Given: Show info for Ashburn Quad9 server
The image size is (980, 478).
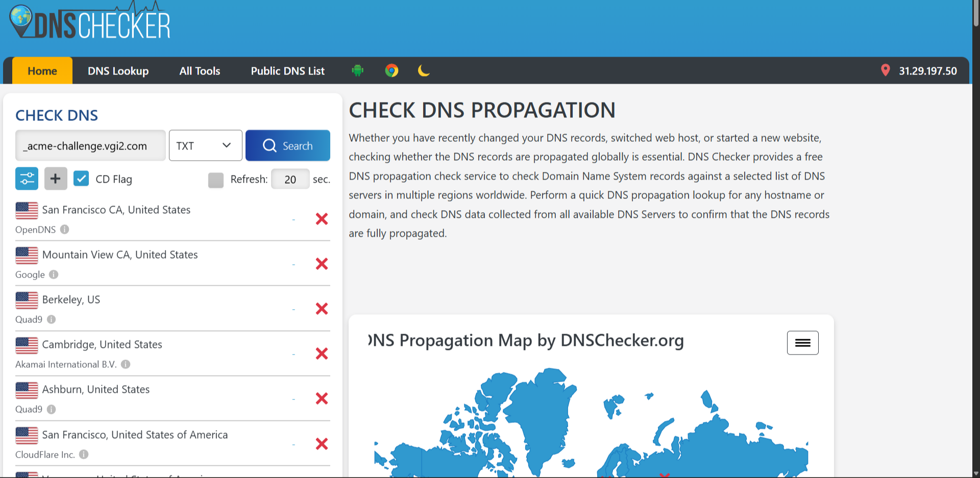Looking at the screenshot, I should pyautogui.click(x=52, y=409).
